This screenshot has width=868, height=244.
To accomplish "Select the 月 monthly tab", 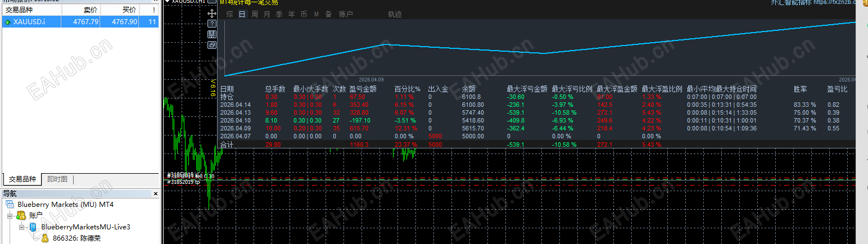I will coord(266,14).
